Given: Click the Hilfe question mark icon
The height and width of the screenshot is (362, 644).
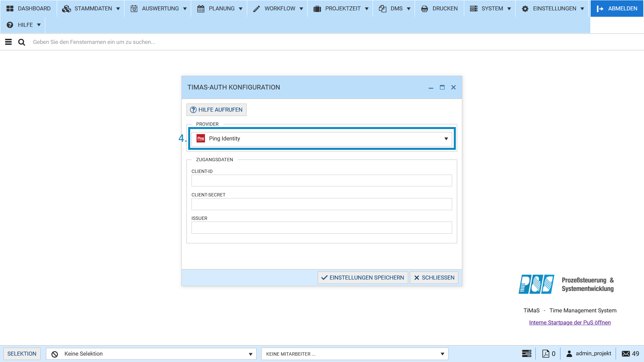Looking at the screenshot, I should [x=10, y=25].
